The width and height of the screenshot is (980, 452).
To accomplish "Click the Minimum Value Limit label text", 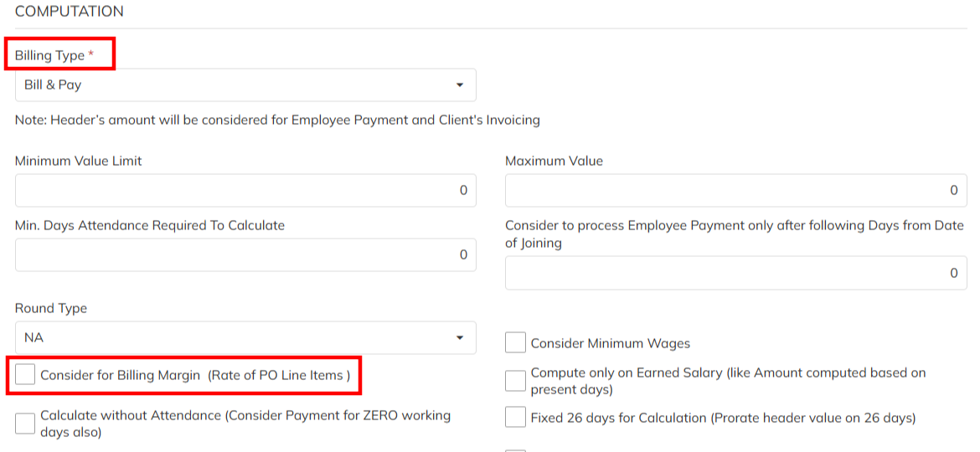I will tap(79, 161).
